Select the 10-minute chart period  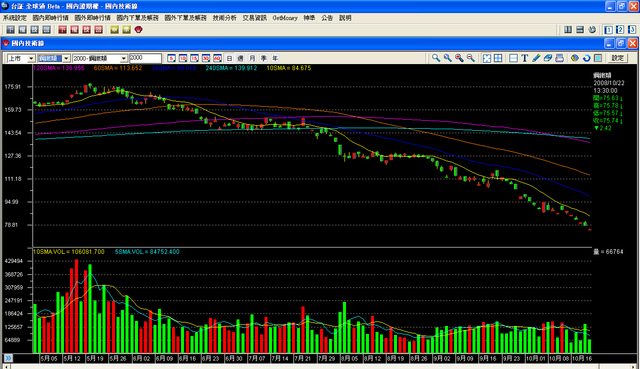pos(183,58)
